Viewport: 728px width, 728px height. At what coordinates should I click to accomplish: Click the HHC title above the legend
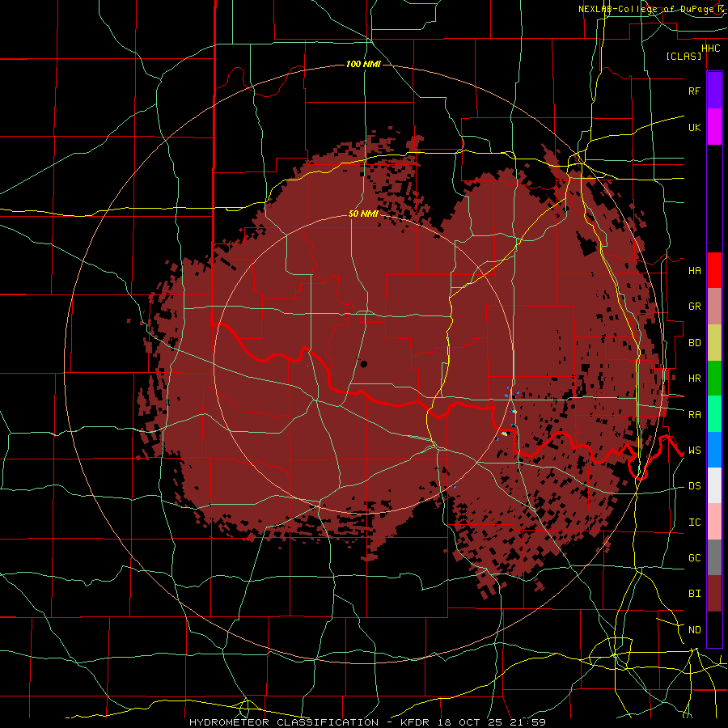pyautogui.click(x=710, y=49)
